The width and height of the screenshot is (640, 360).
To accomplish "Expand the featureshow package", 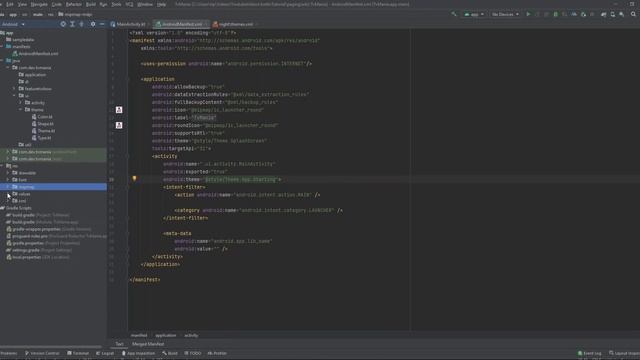I will [14, 89].
